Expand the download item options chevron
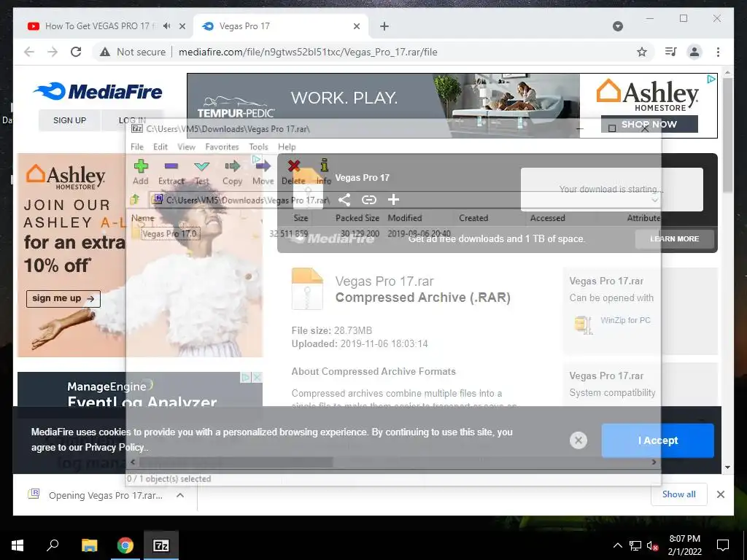Image resolution: width=747 pixels, height=560 pixels. point(180,495)
